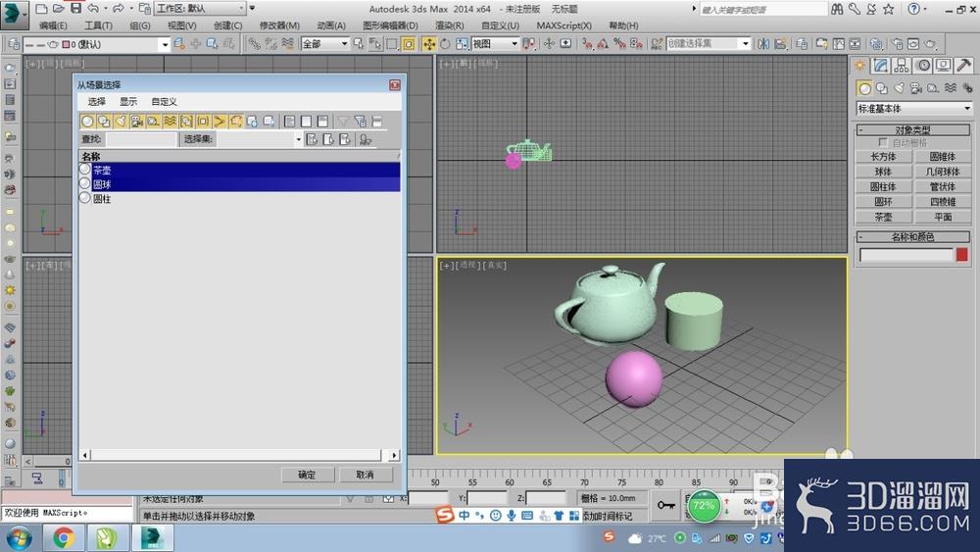The width and height of the screenshot is (980, 552).
Task: Click the 几何球体 geosphere button
Action: tap(943, 172)
